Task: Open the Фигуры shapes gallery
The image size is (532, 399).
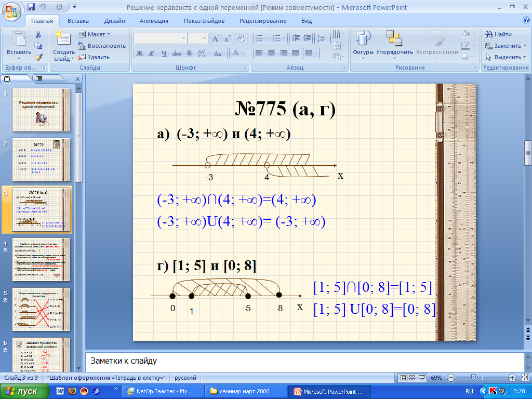Action: click(363, 44)
